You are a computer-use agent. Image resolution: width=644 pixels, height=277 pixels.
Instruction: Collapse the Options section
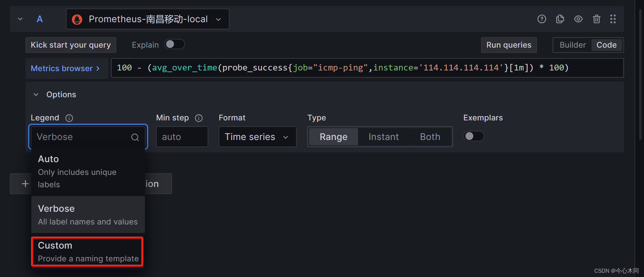click(x=36, y=95)
